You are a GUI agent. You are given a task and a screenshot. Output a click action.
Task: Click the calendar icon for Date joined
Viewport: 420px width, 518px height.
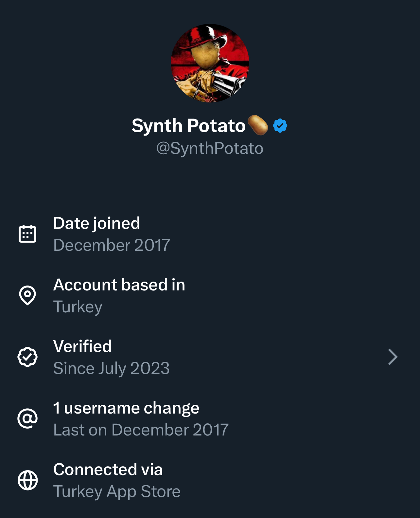pos(27,234)
